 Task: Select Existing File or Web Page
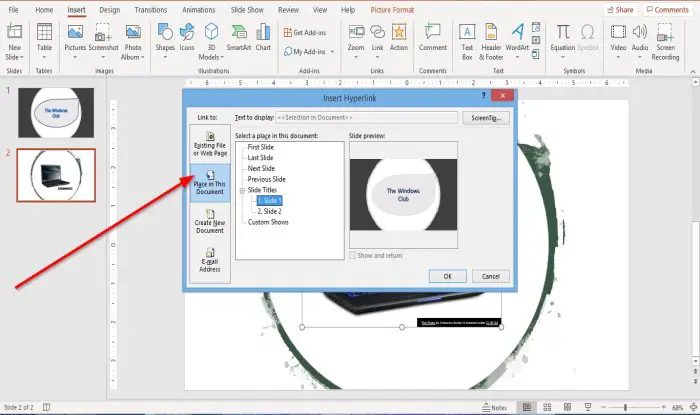click(210, 144)
